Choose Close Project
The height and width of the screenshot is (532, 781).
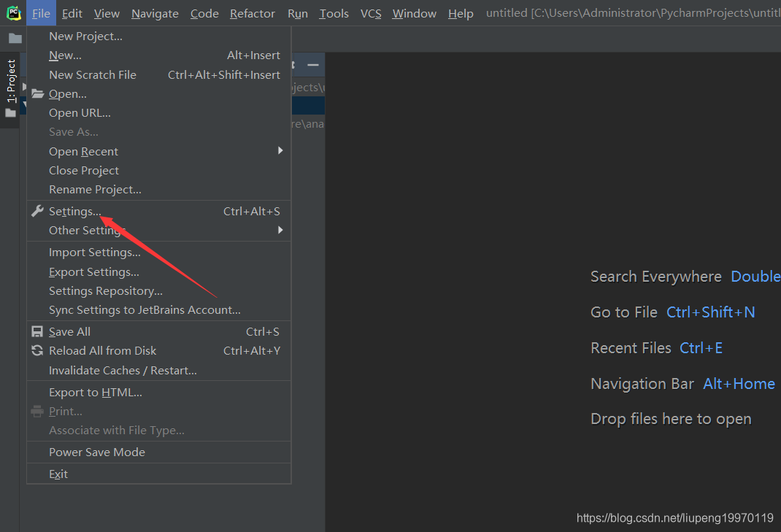(x=159, y=170)
